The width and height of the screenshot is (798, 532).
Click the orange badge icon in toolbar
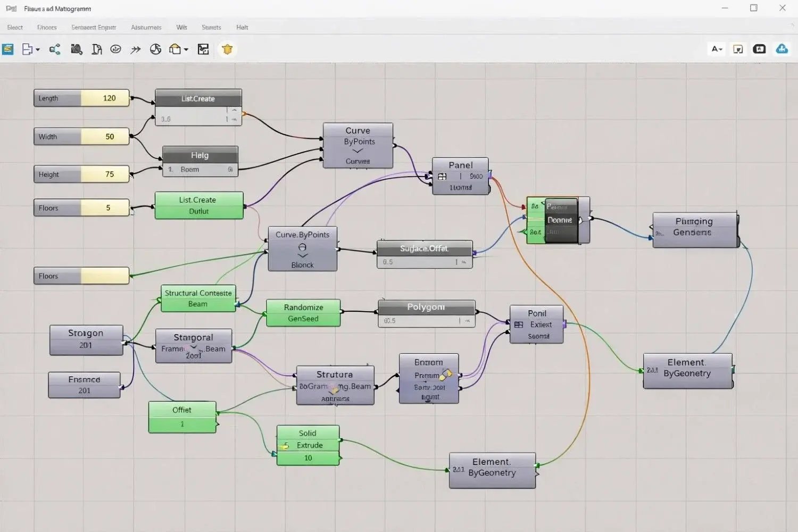227,49
